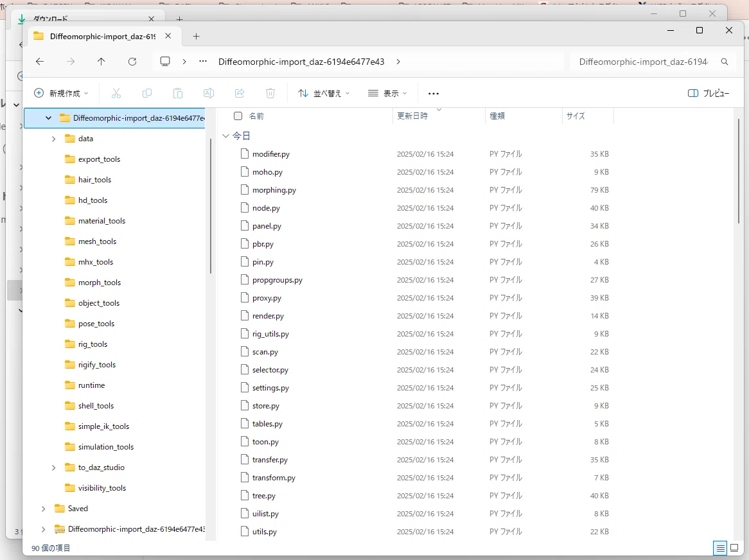Add a new tab with plus button

pyautogui.click(x=197, y=36)
